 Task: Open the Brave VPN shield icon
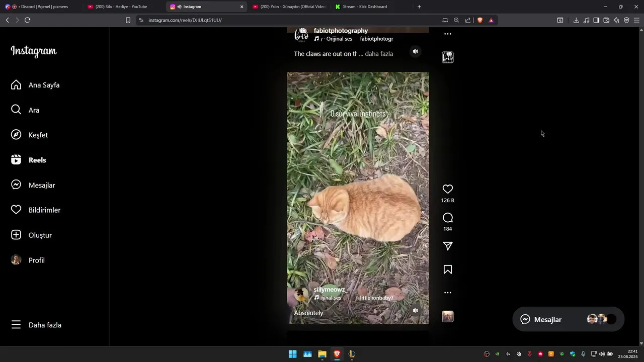pyautogui.click(x=626, y=20)
